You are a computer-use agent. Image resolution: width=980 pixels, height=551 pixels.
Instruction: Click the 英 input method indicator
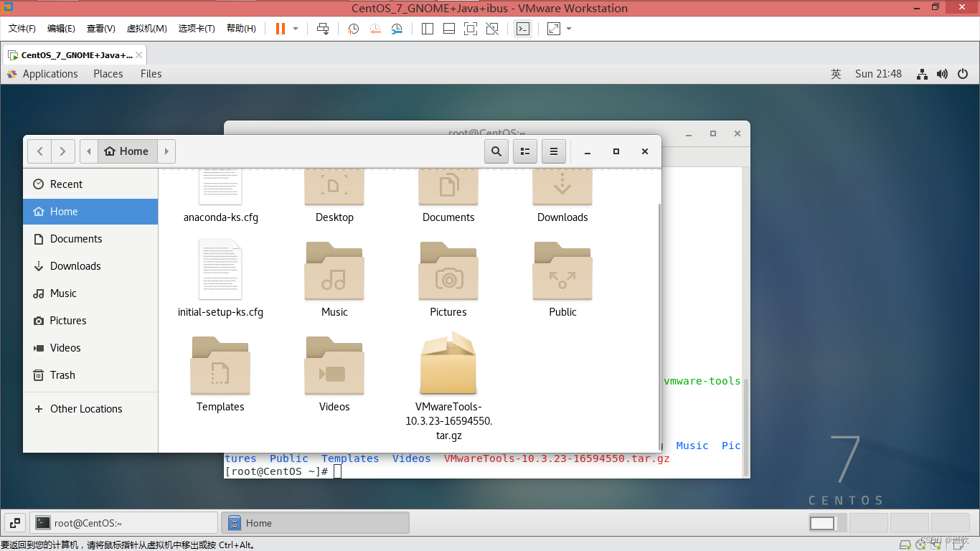(x=836, y=74)
